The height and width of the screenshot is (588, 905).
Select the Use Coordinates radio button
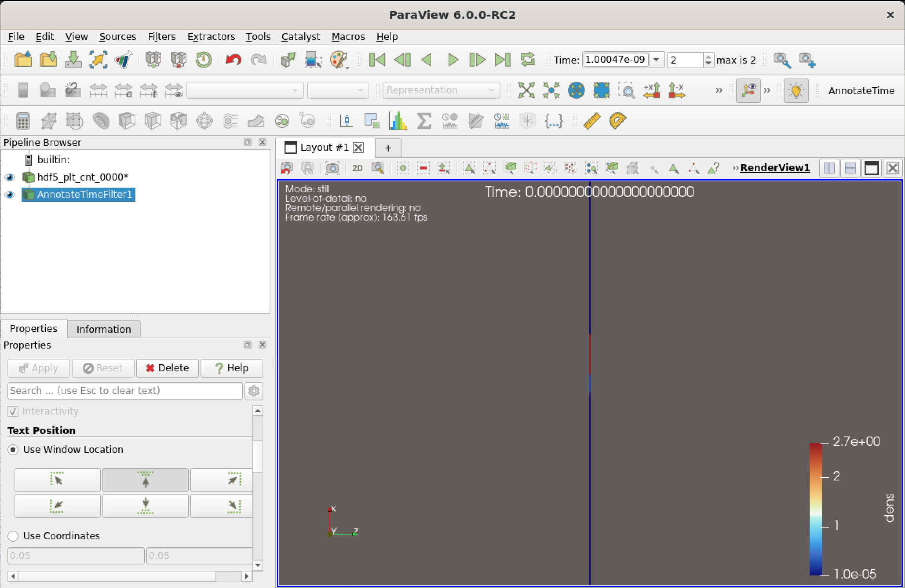pyautogui.click(x=13, y=536)
